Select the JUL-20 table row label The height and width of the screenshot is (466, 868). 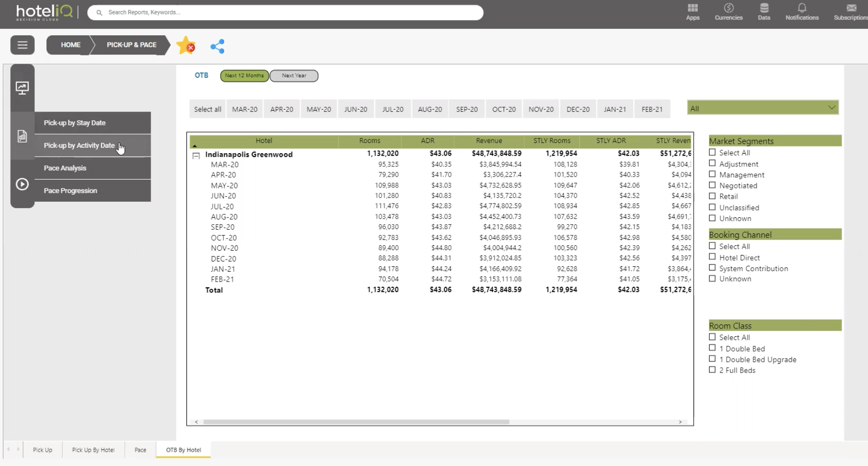pos(222,207)
